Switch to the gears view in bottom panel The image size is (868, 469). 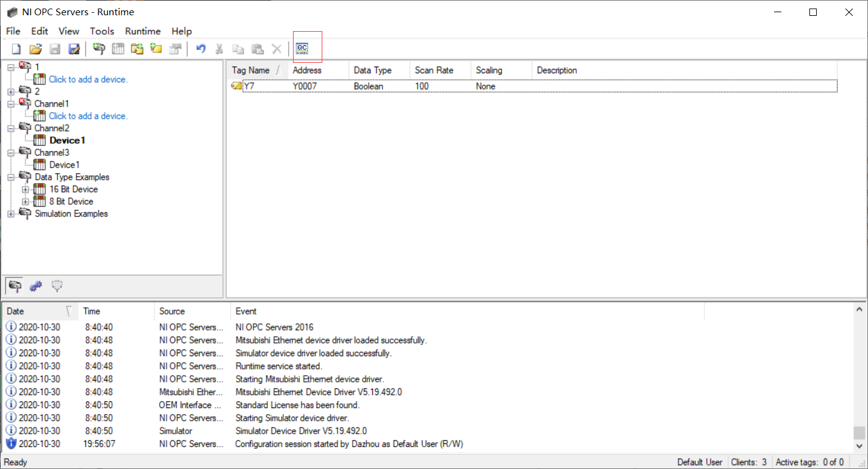[x=35, y=285]
